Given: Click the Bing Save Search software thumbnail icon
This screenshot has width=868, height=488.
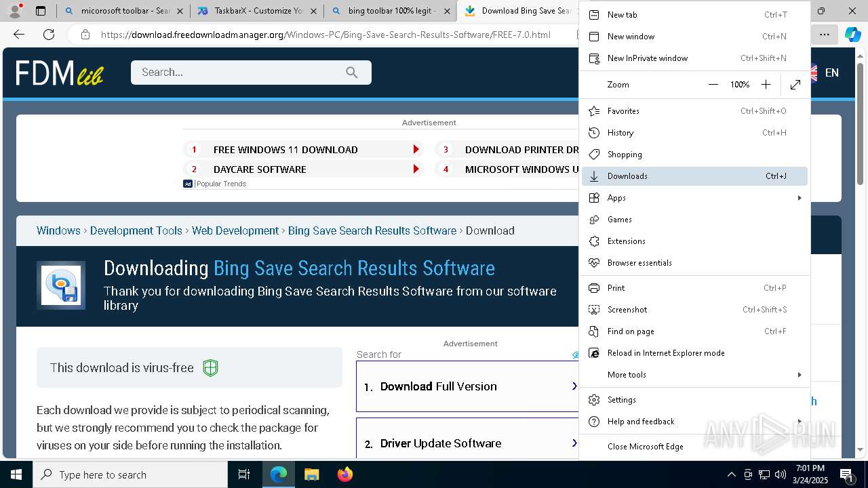Looking at the screenshot, I should 61,285.
